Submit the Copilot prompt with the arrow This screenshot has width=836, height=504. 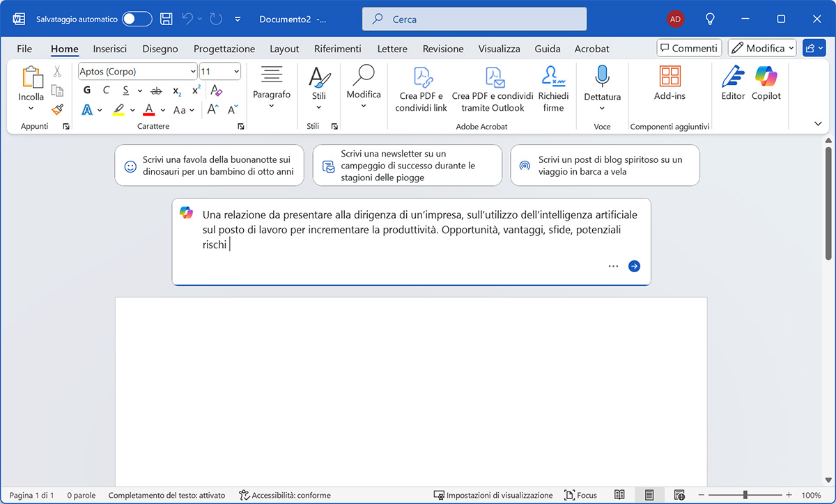coord(634,266)
